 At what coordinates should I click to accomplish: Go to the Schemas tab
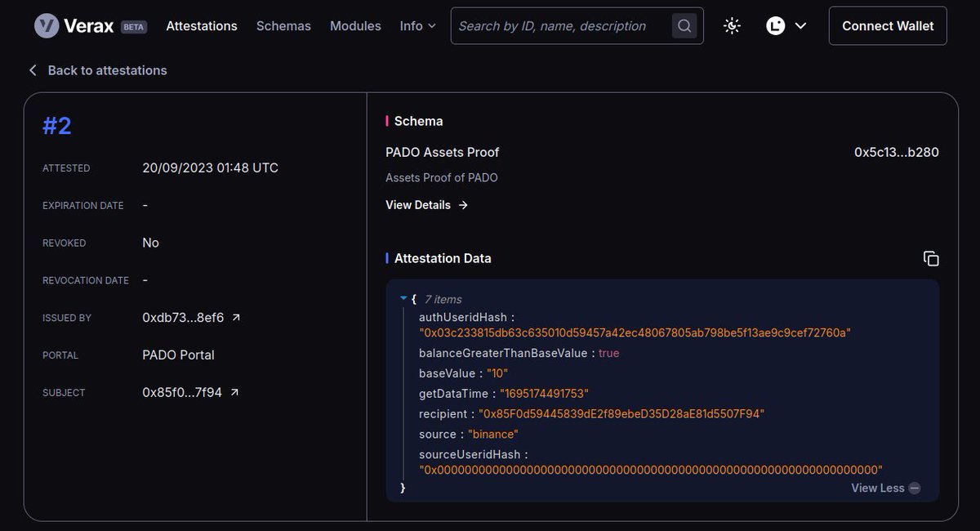(x=283, y=26)
